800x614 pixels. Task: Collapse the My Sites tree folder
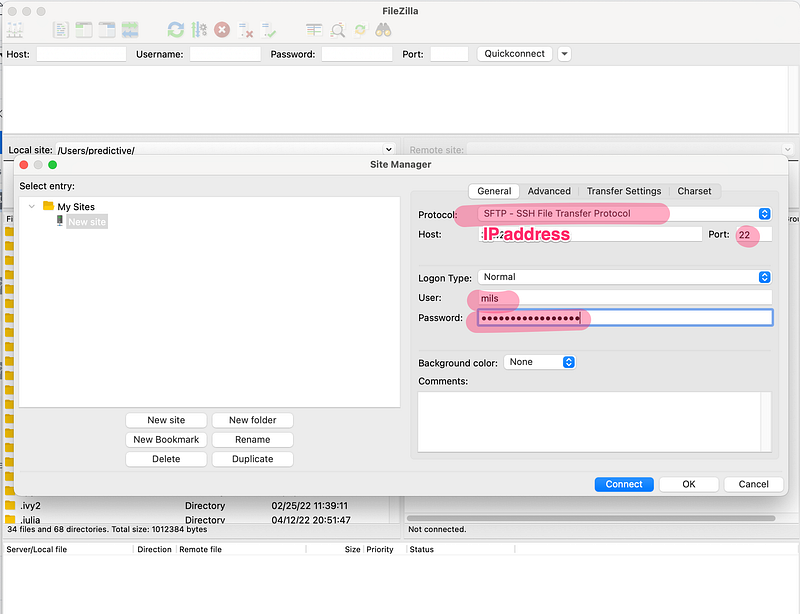(x=32, y=207)
